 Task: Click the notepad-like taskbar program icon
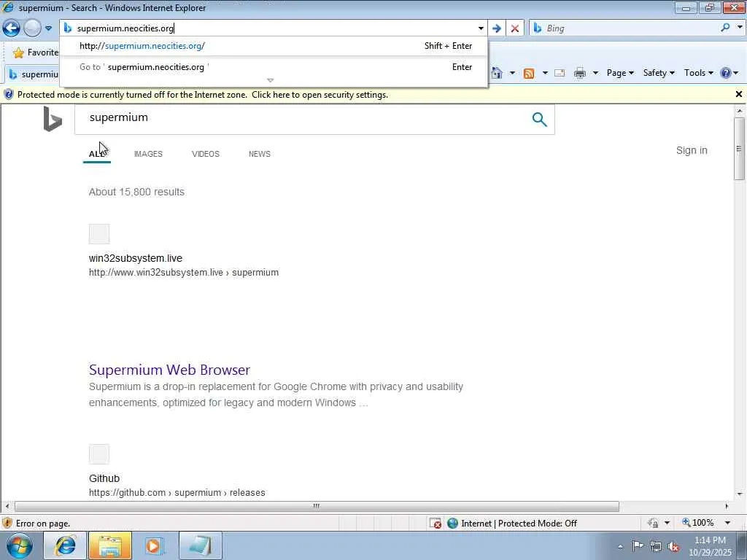pos(200,545)
